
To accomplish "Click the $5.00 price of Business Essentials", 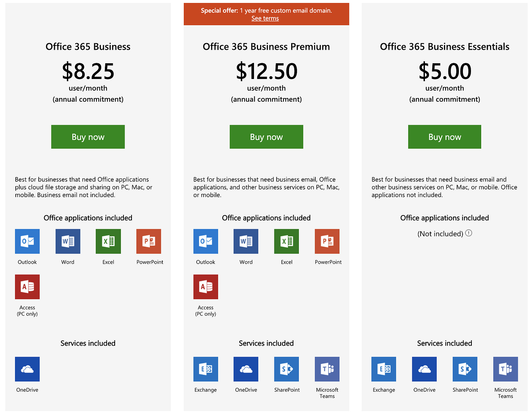I will 445,71.
